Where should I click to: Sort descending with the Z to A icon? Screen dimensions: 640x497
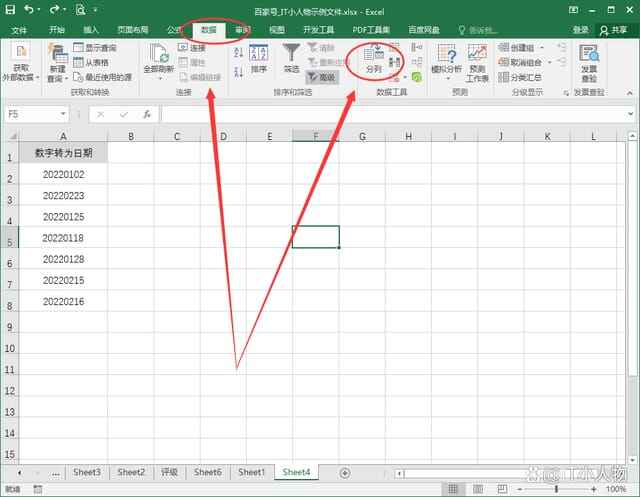(239, 72)
